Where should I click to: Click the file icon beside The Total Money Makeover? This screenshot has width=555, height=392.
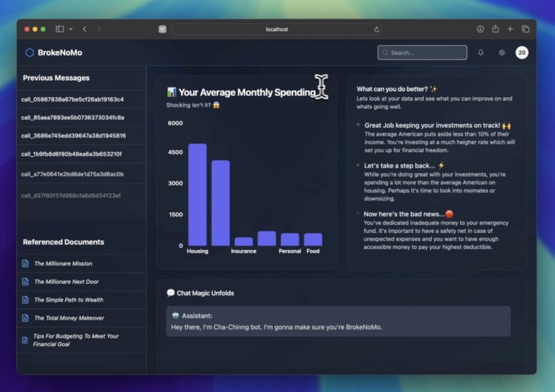(25, 318)
